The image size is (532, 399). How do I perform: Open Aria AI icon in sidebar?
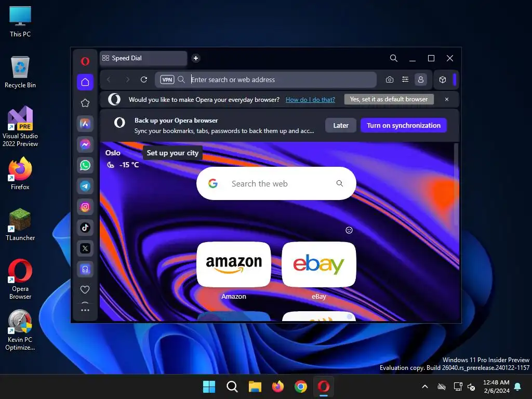tap(85, 124)
